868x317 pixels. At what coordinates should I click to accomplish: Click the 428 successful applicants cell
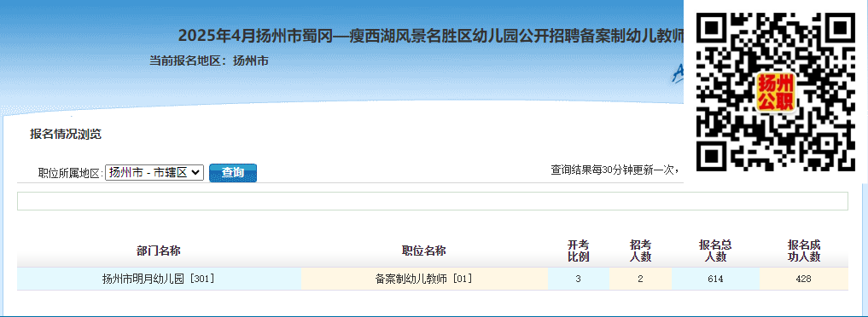804,279
